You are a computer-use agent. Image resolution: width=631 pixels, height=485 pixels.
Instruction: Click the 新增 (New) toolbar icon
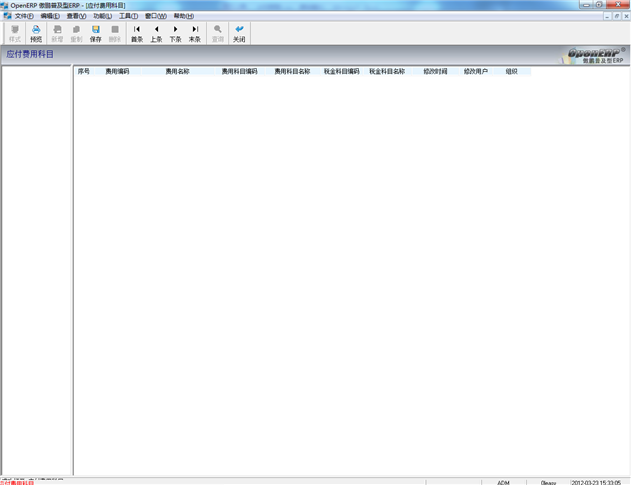(57, 33)
